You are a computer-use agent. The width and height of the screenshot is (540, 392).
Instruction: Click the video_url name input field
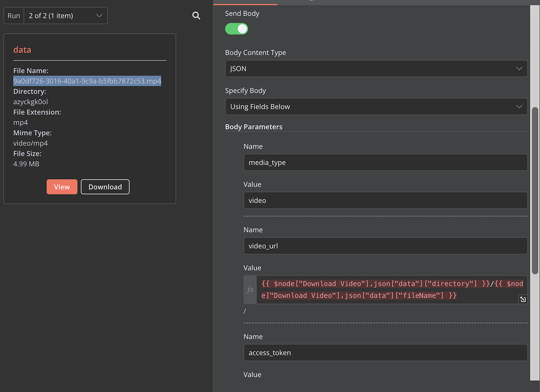click(385, 246)
